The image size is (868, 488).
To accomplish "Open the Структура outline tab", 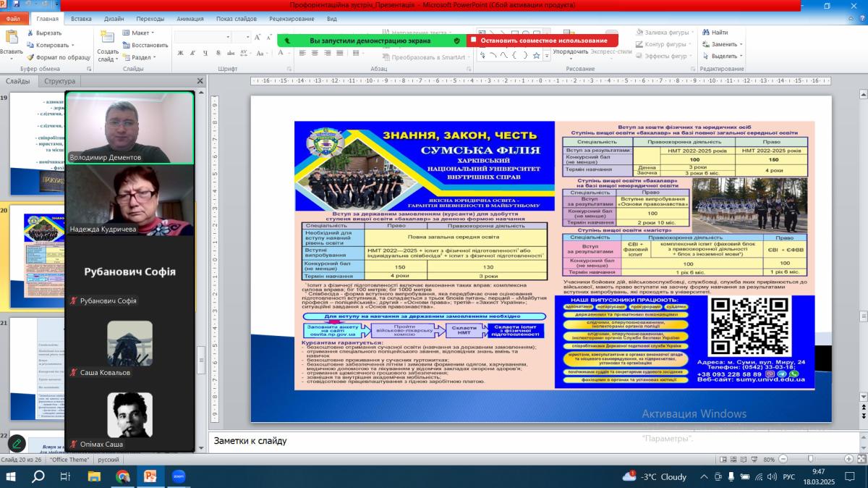I will [x=59, y=81].
